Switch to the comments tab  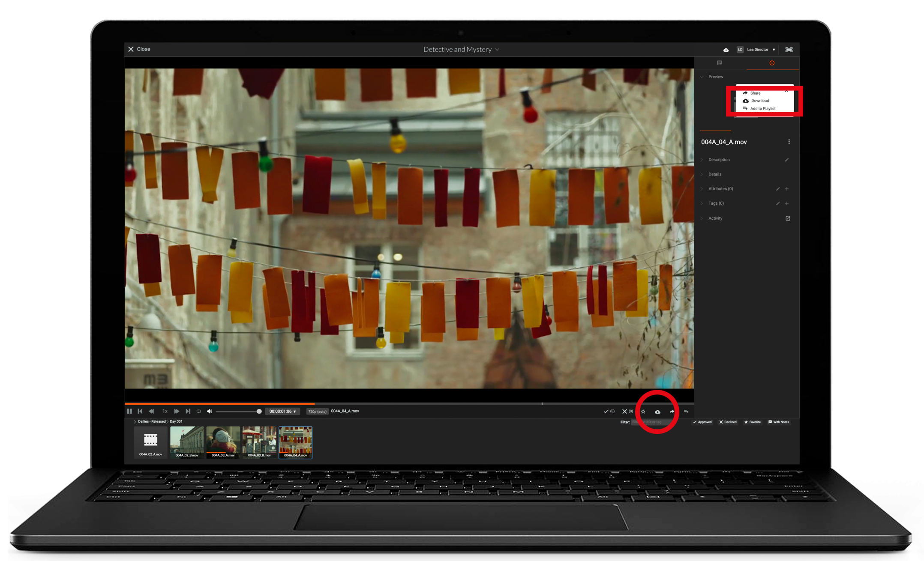coord(720,63)
